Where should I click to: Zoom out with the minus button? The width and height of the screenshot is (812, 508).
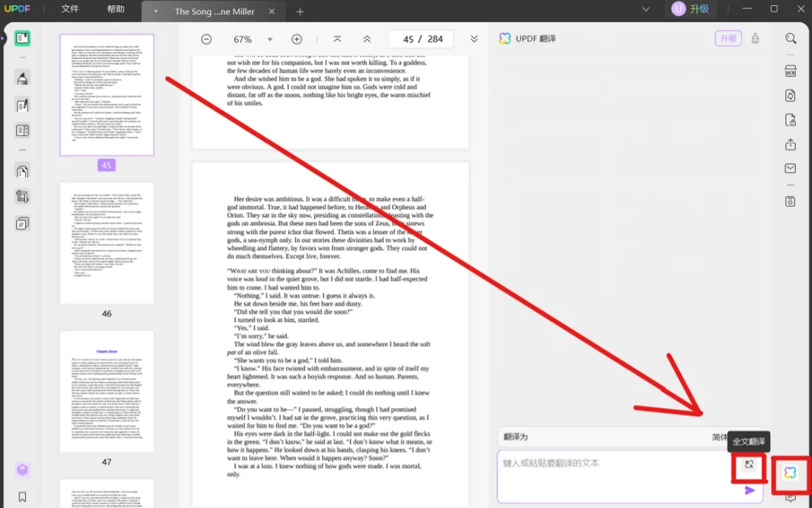click(x=206, y=39)
